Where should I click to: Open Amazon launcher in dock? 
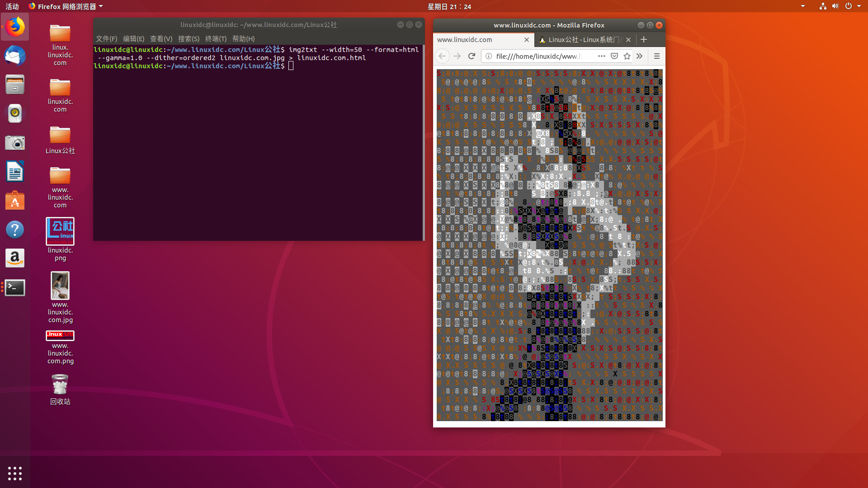15,258
